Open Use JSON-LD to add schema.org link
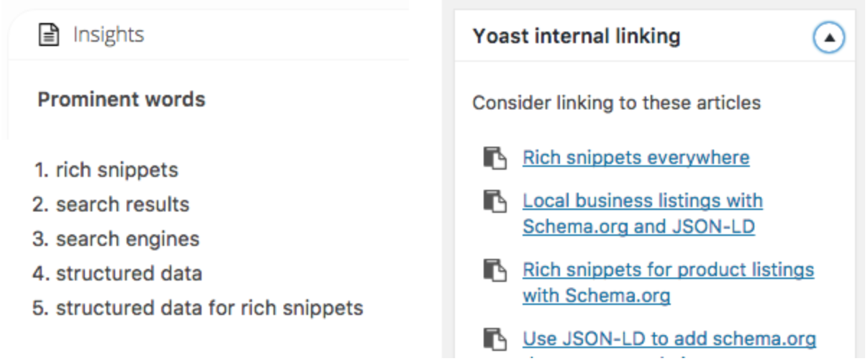Screen dimensions: 868x361 669,339
